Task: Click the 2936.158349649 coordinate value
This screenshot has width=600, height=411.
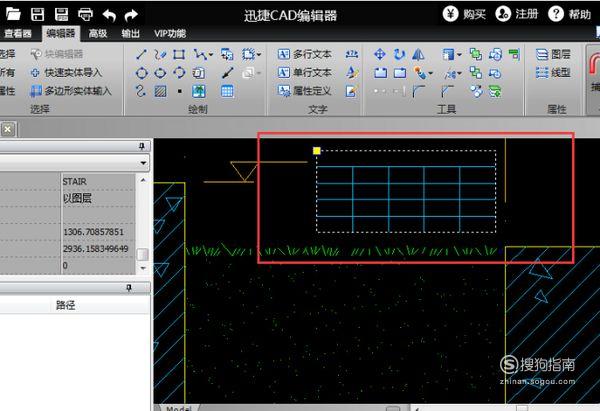Action: (x=98, y=249)
